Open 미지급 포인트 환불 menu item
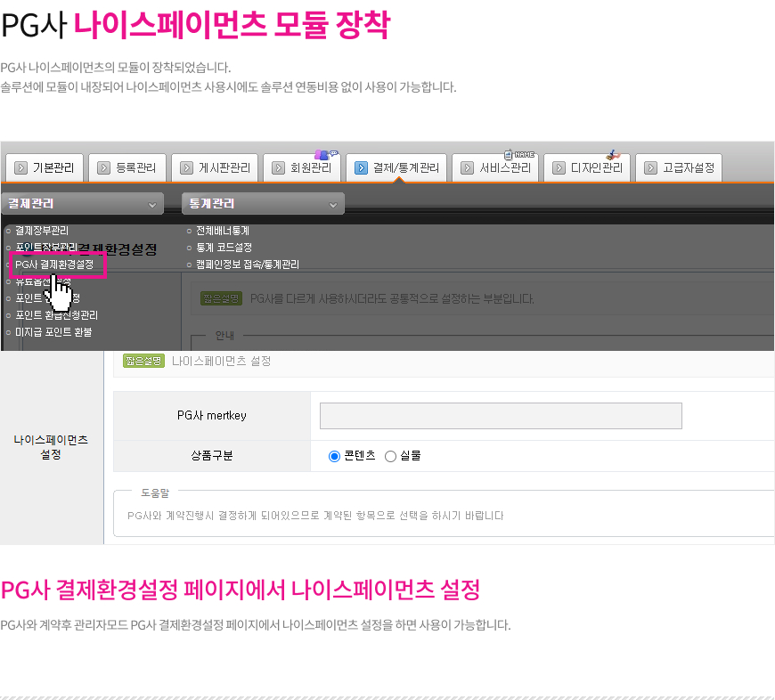Screen dimensions: 775x700 (x=53, y=332)
